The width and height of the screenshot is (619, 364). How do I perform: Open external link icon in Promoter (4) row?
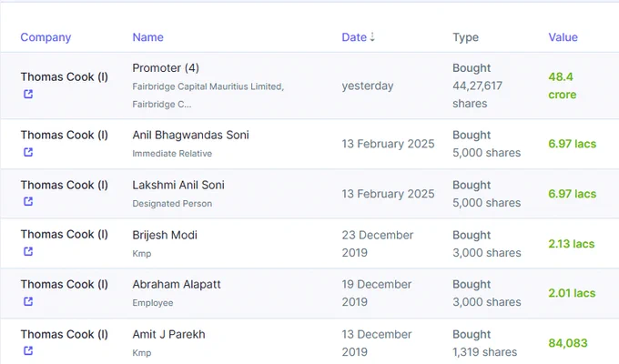coord(28,94)
